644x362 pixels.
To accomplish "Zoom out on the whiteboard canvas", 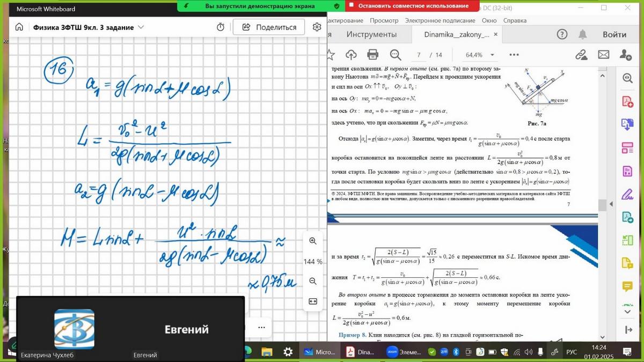I will [x=313, y=281].
